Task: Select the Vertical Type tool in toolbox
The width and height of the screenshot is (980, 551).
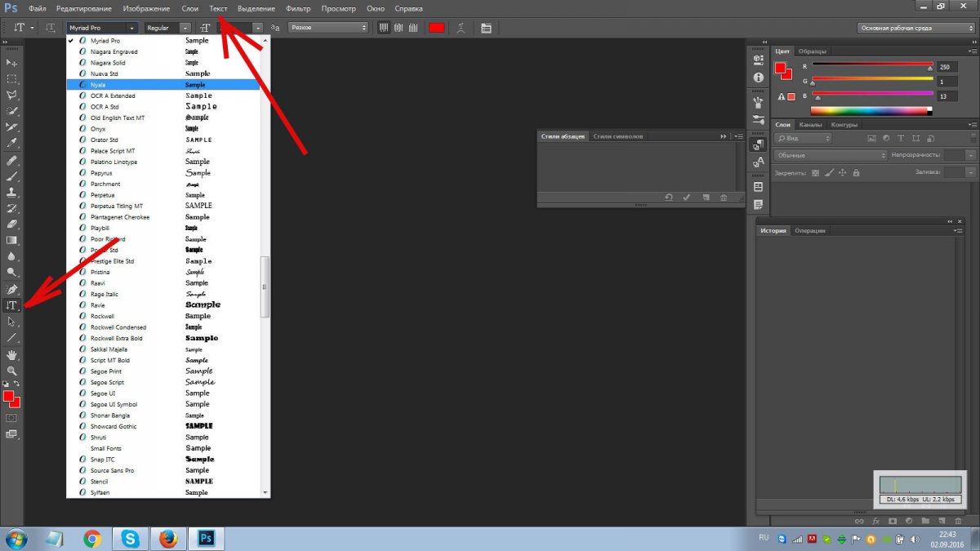Action: [x=12, y=305]
